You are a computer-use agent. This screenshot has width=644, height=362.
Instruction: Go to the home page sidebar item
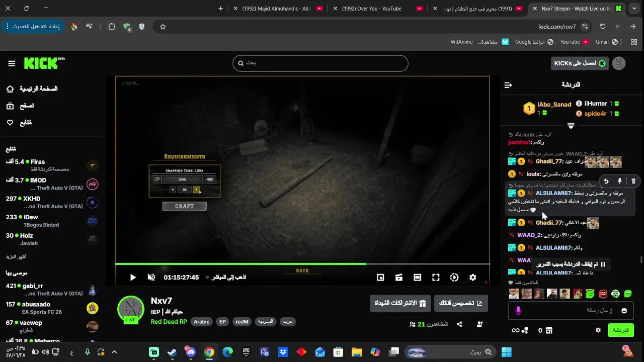point(32,89)
